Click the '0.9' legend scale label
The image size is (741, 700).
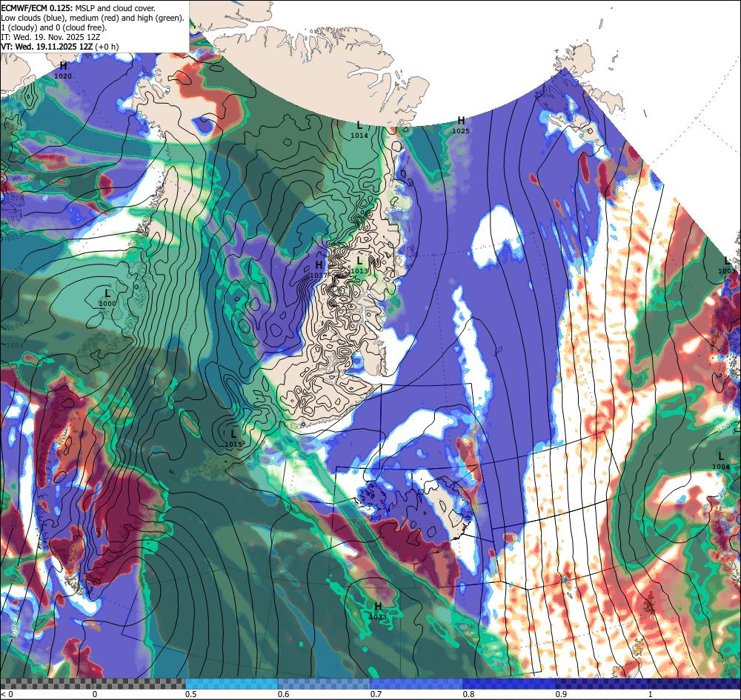coord(562,694)
